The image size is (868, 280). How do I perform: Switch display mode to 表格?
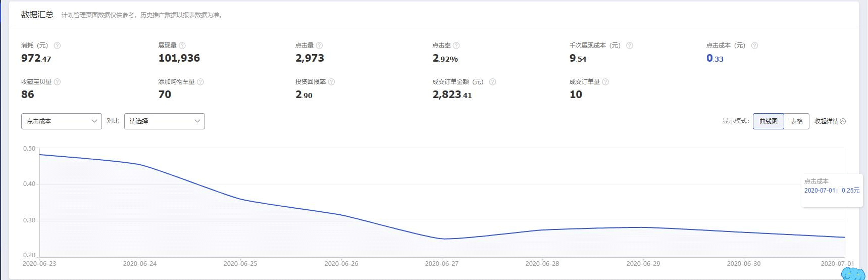tap(796, 121)
